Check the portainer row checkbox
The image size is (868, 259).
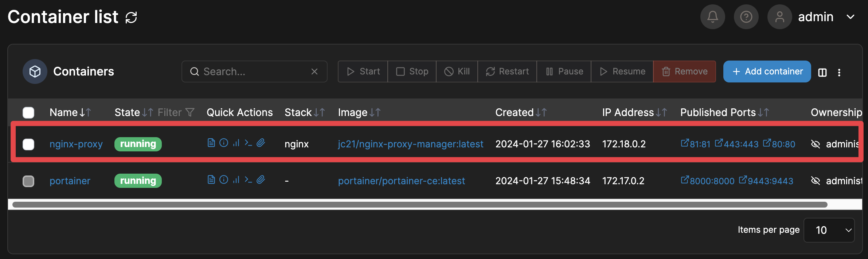[x=28, y=181]
